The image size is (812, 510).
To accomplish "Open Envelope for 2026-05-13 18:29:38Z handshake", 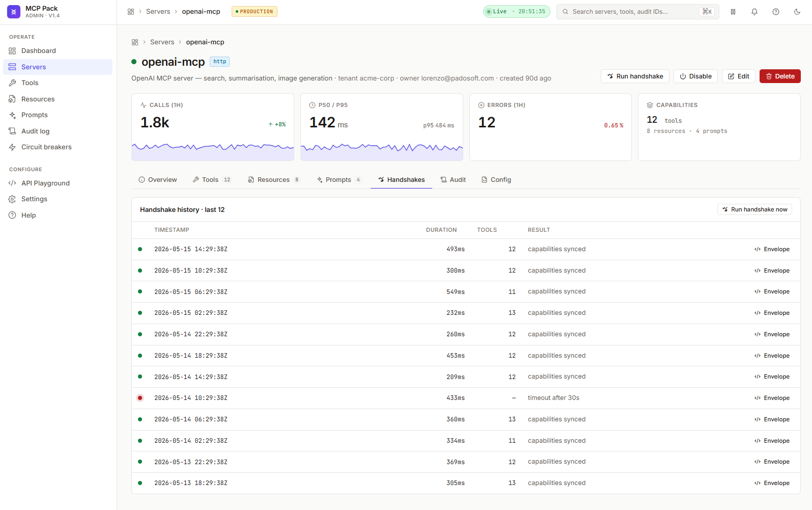I will 772,484.
